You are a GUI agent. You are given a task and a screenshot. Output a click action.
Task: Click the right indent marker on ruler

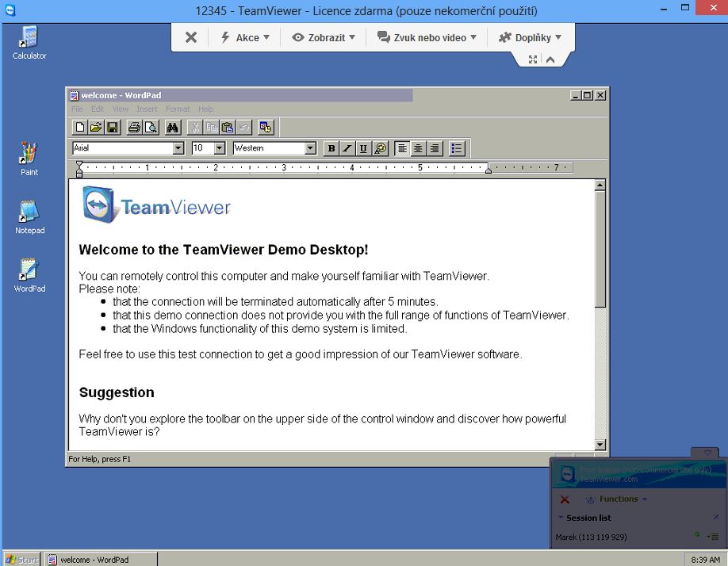click(489, 170)
